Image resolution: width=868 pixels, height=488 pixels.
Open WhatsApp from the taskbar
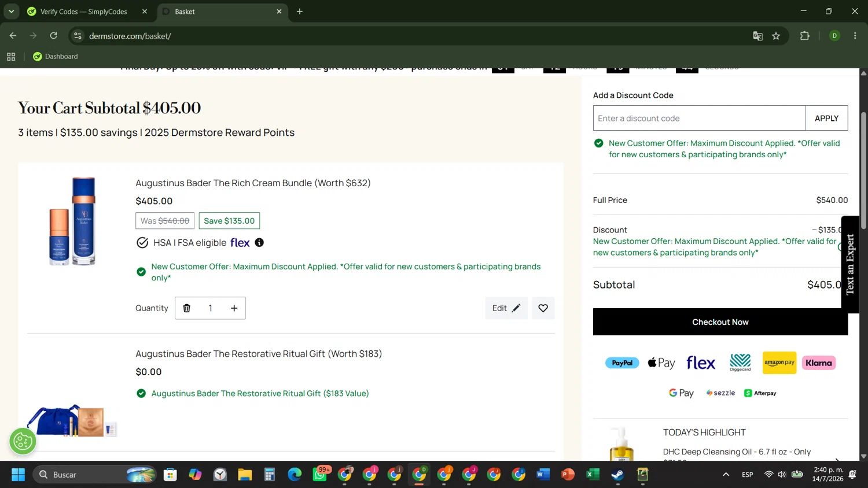click(x=320, y=475)
